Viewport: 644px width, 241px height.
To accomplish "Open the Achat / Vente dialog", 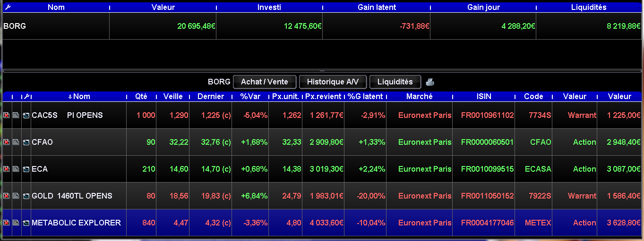I will click(265, 82).
